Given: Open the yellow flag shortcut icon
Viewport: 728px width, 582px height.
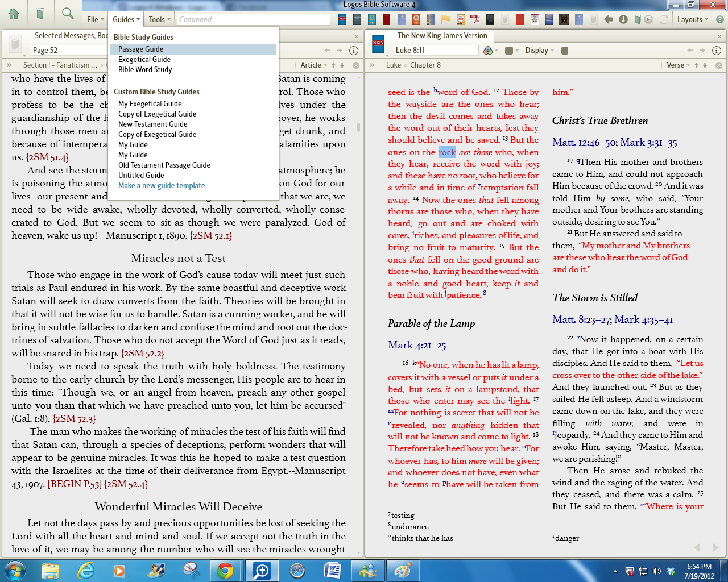Looking at the screenshot, I should [446, 19].
